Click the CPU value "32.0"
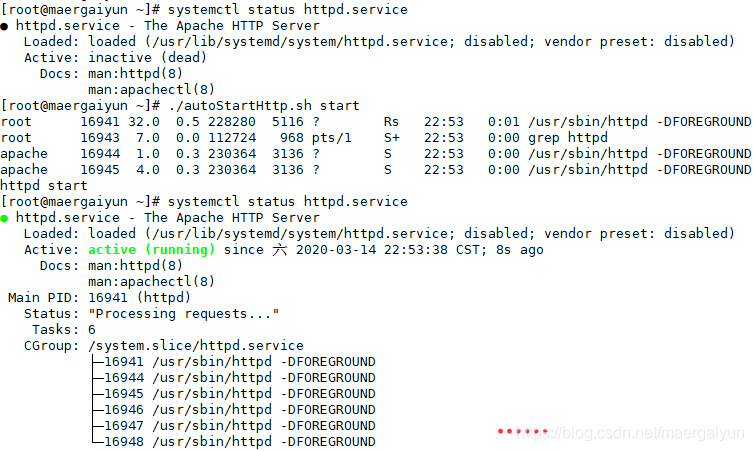 coord(143,122)
